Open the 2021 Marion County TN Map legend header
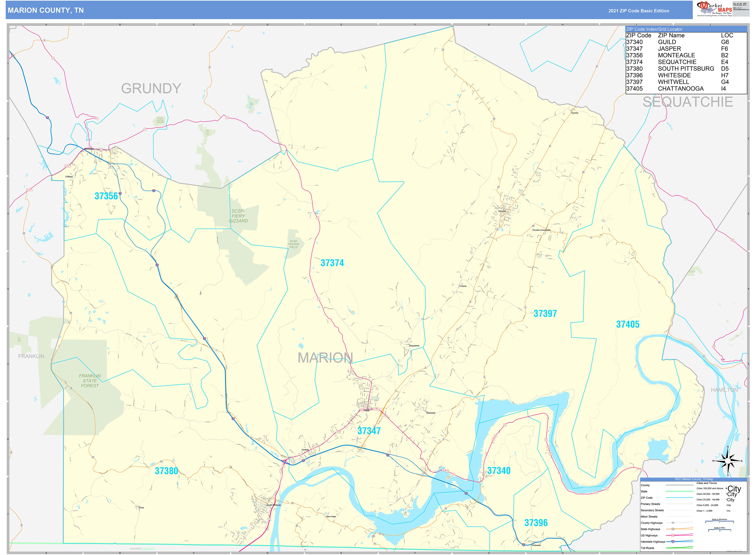 694,479
